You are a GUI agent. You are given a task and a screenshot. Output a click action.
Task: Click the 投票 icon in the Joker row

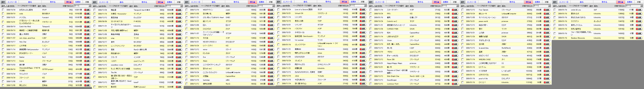coord(363,76)
